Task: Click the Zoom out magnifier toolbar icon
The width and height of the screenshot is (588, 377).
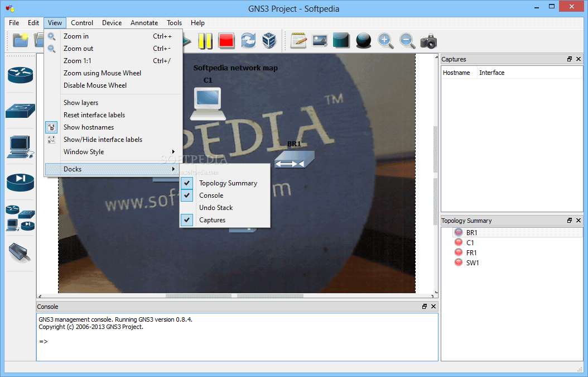Action: [x=407, y=41]
